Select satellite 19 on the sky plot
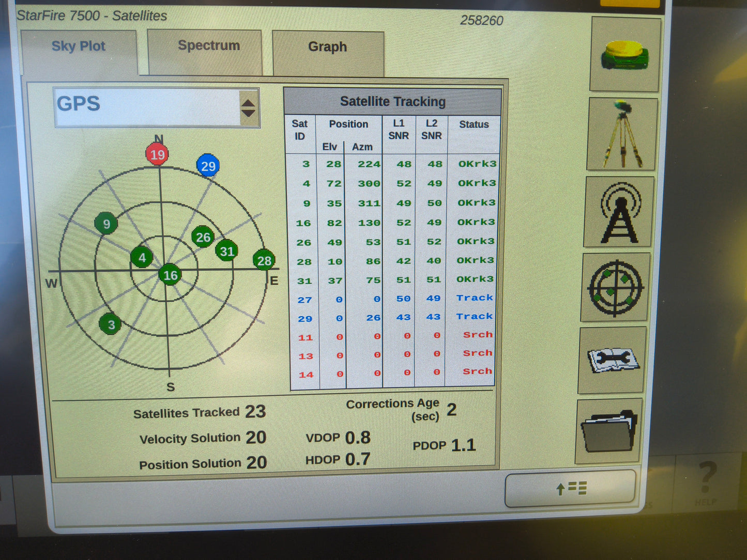This screenshot has width=747, height=560. pyautogui.click(x=158, y=153)
